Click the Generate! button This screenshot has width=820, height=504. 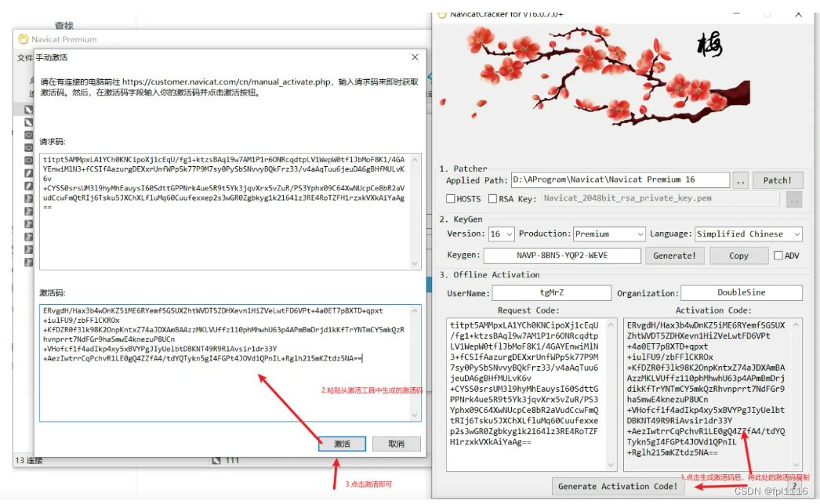coord(675,256)
